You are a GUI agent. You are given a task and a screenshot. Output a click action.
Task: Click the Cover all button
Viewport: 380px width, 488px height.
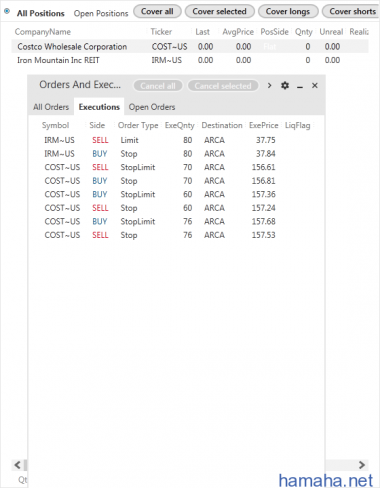tap(157, 12)
